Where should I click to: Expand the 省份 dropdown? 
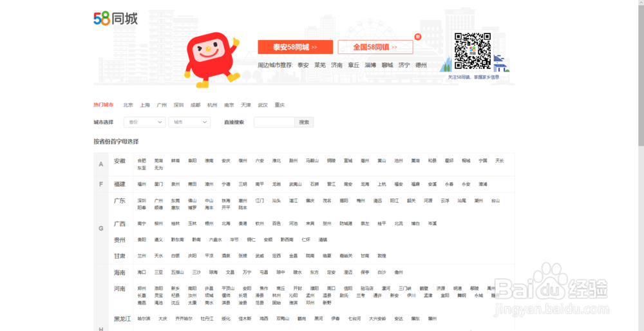tap(144, 122)
